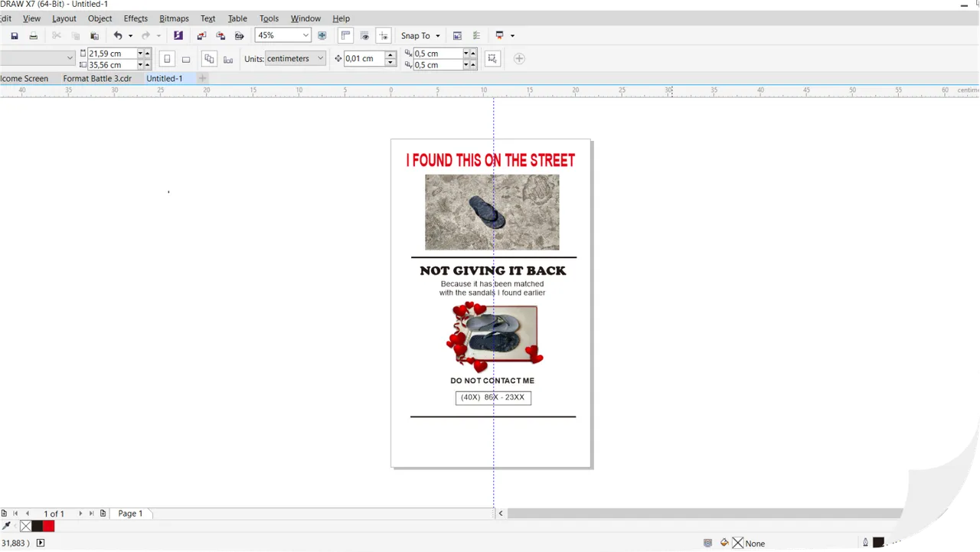
Task: Toggle Treat as filled icon
Action: 492,59
